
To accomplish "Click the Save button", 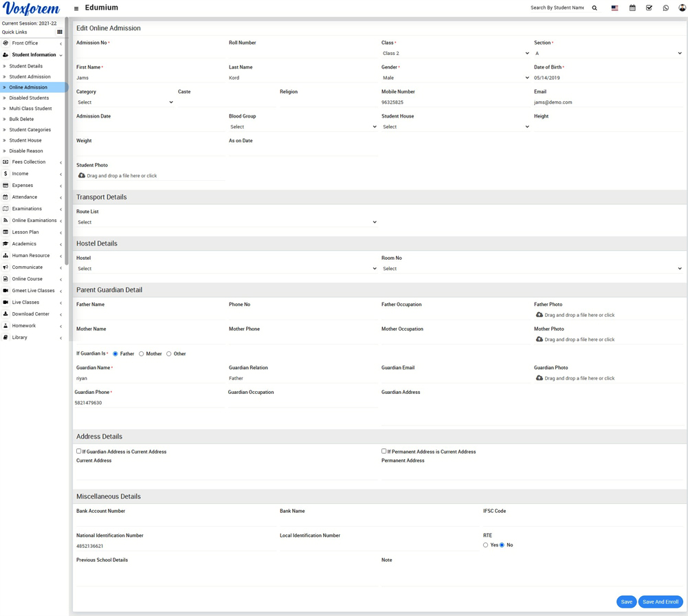I will point(626,602).
